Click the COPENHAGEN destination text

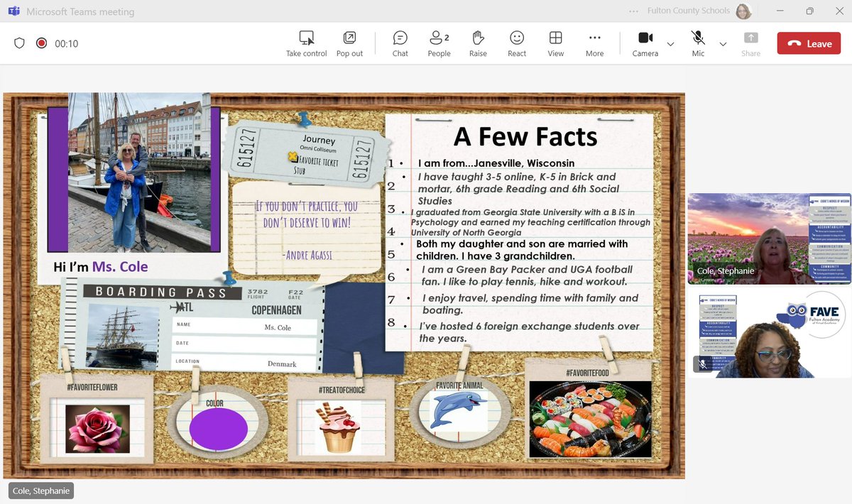[276, 310]
